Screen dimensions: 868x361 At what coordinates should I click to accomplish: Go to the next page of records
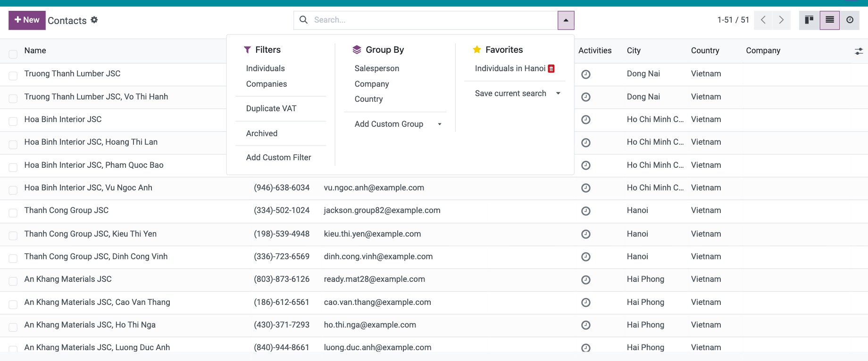point(781,20)
